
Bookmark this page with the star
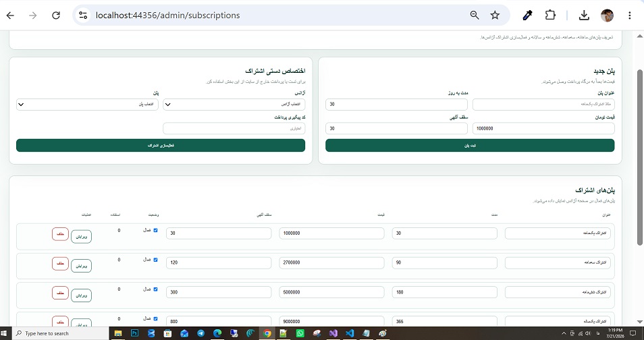point(495,16)
